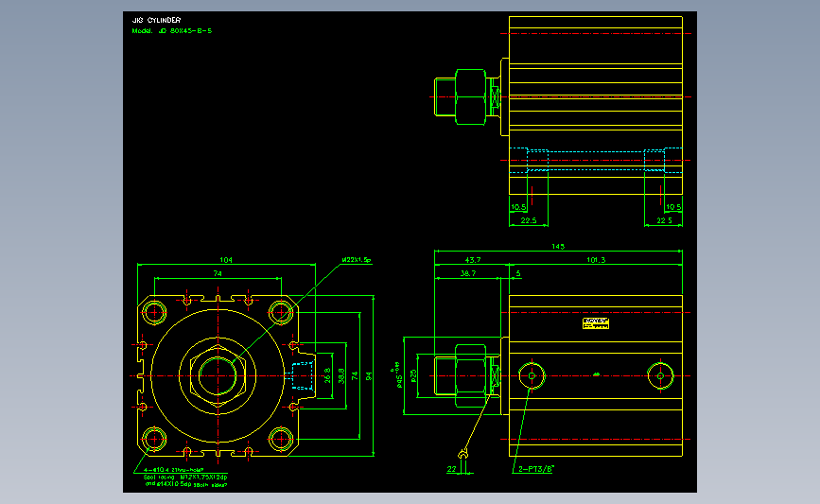This screenshot has height=504, width=820.
Task: Select the right '10.5' dimension in top view
Action: 673,207
